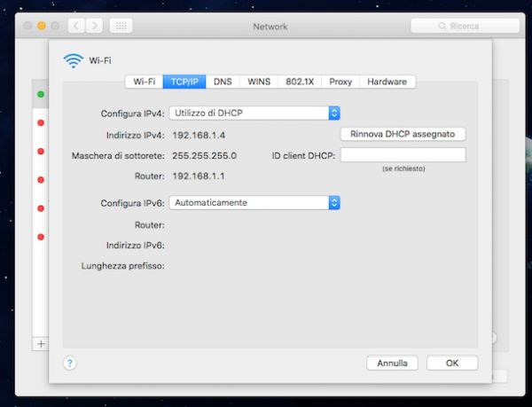The height and width of the screenshot is (407, 532).
Task: Select the 802.1X tab
Action: point(299,82)
